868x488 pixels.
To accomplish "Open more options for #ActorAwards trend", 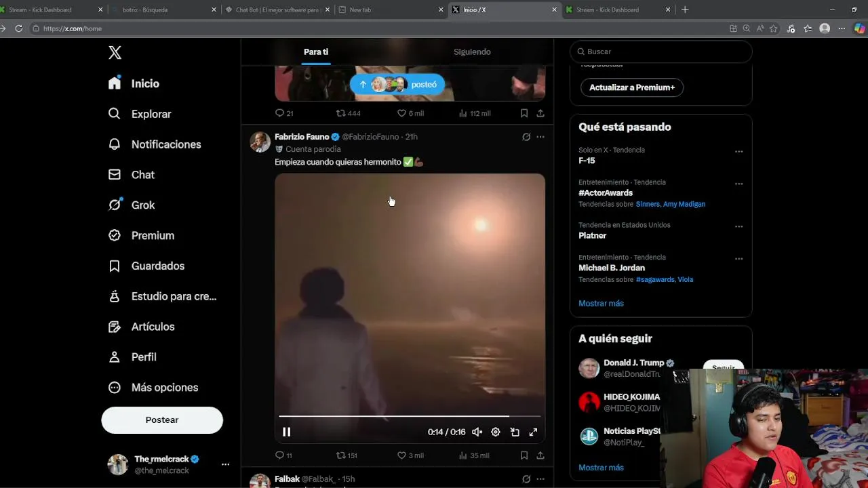I will [x=738, y=184].
